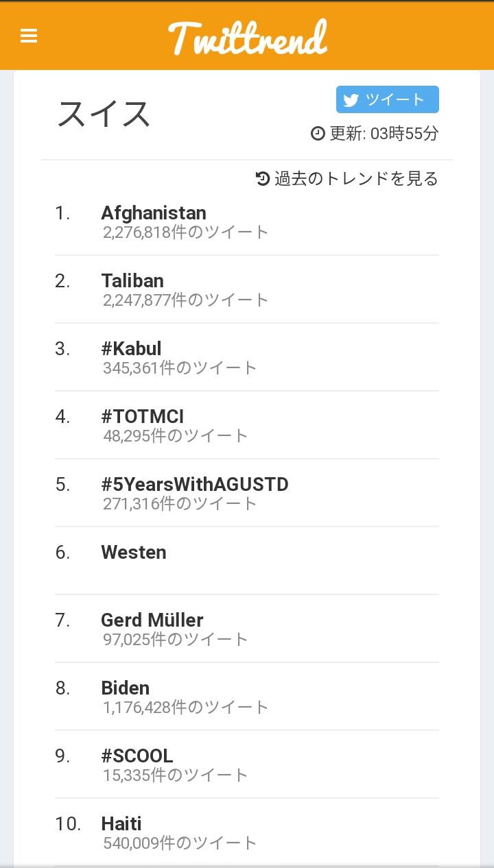Image resolution: width=494 pixels, height=868 pixels.
Task: Select the Haiti trend
Action: (x=121, y=824)
